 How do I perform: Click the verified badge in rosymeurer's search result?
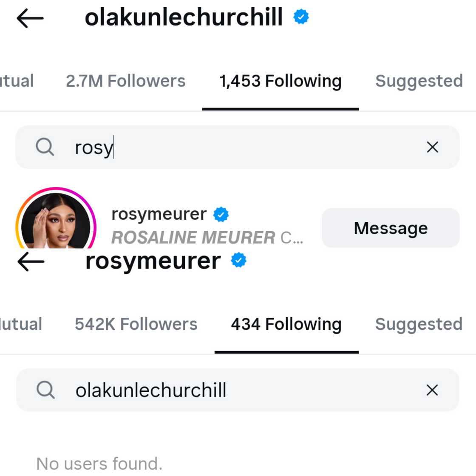point(221,214)
